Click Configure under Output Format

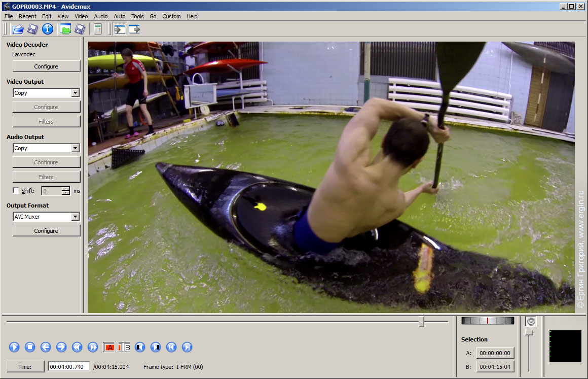(46, 231)
